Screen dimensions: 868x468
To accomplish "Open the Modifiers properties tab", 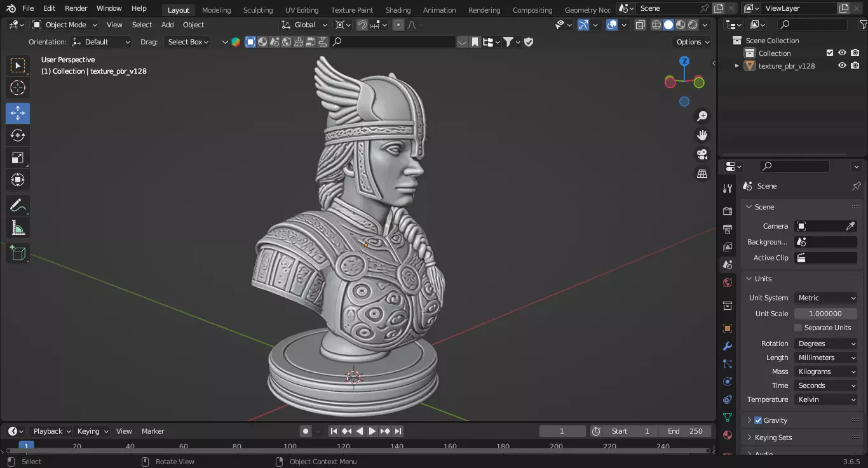I will point(728,346).
